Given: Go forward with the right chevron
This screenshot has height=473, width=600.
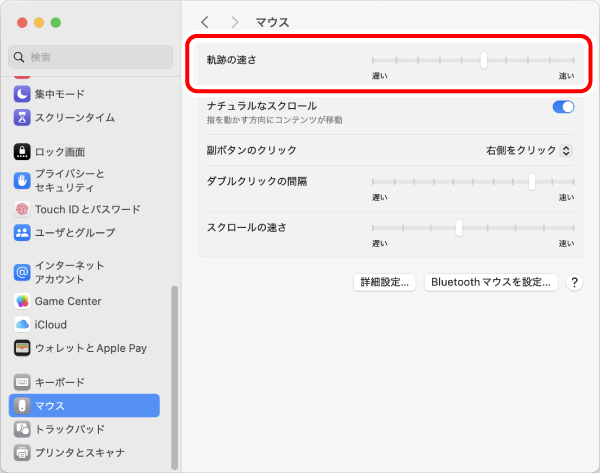Looking at the screenshot, I should (234, 22).
